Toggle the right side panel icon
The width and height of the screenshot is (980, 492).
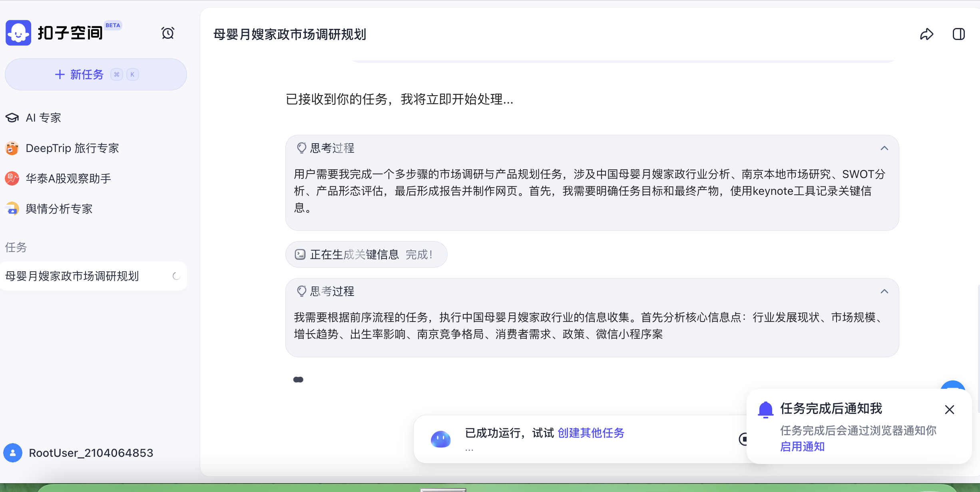958,34
